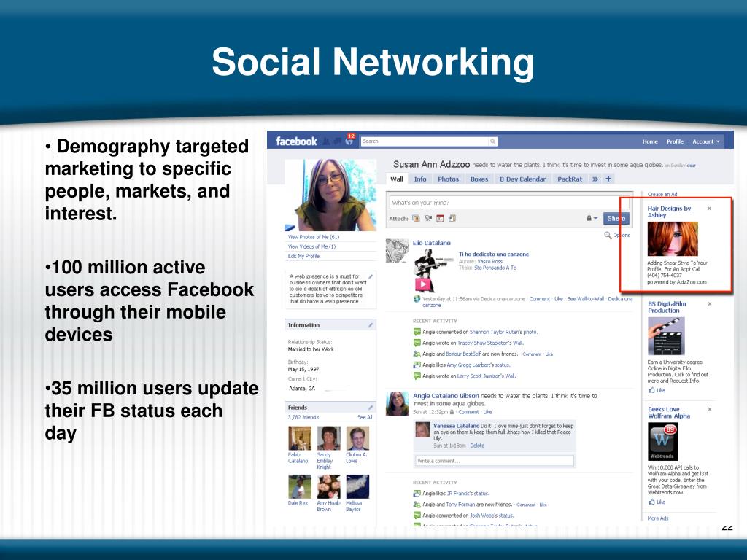This screenshot has width=747, height=560.
Task: Open friend Fabio Catalano's thumbnail
Action: tap(300, 438)
